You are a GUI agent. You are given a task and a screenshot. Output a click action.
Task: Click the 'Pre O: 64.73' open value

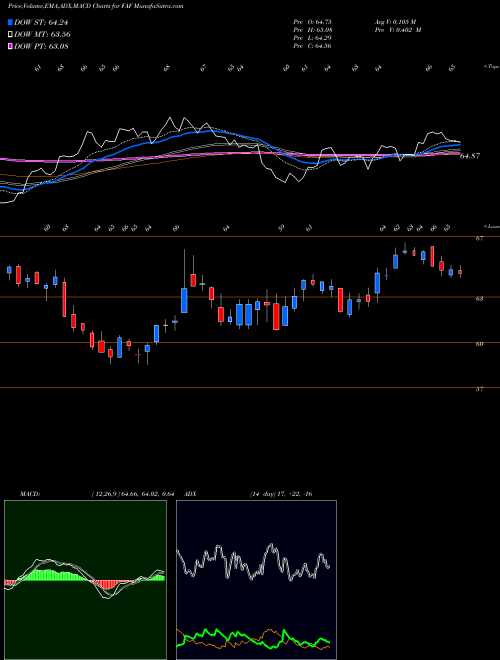pyautogui.click(x=314, y=22)
